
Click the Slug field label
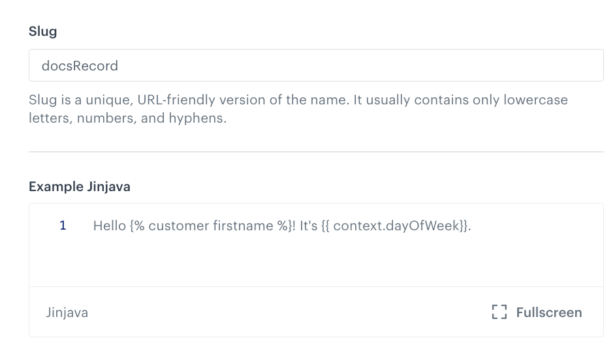[43, 31]
